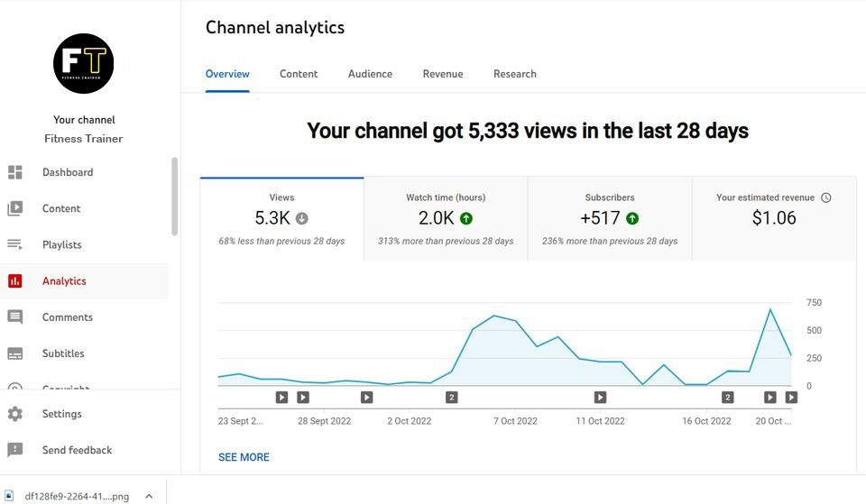This screenshot has width=866, height=504.
Task: Click the sidebar vertical scrollbar
Action: pyautogui.click(x=174, y=197)
